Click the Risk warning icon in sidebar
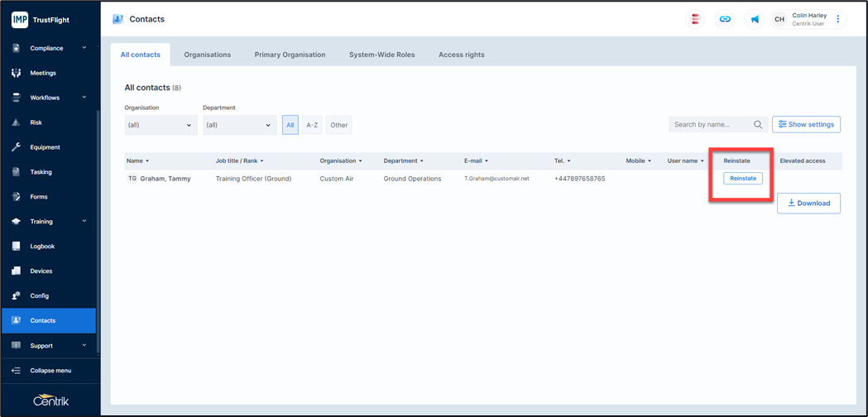868x417 pixels. 16,122
